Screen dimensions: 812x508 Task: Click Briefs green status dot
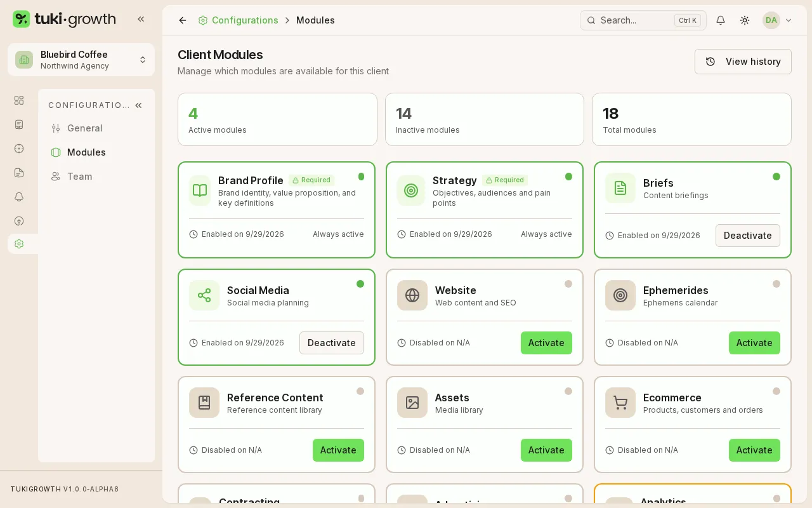(776, 177)
